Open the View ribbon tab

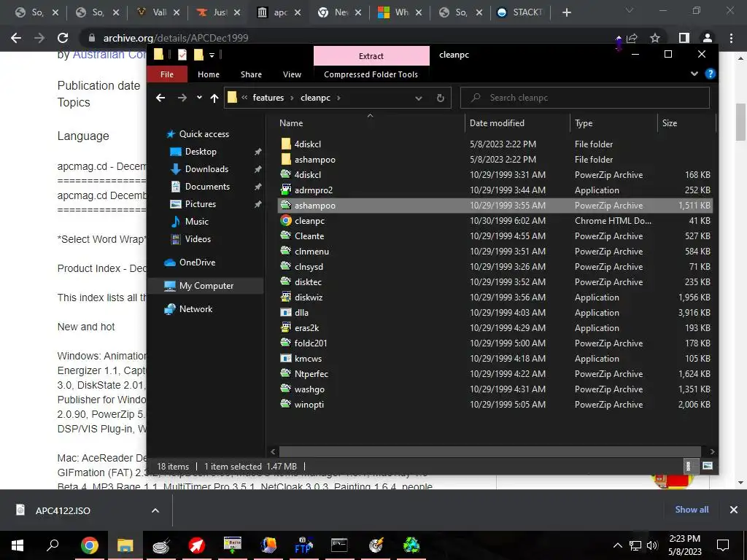pos(292,74)
